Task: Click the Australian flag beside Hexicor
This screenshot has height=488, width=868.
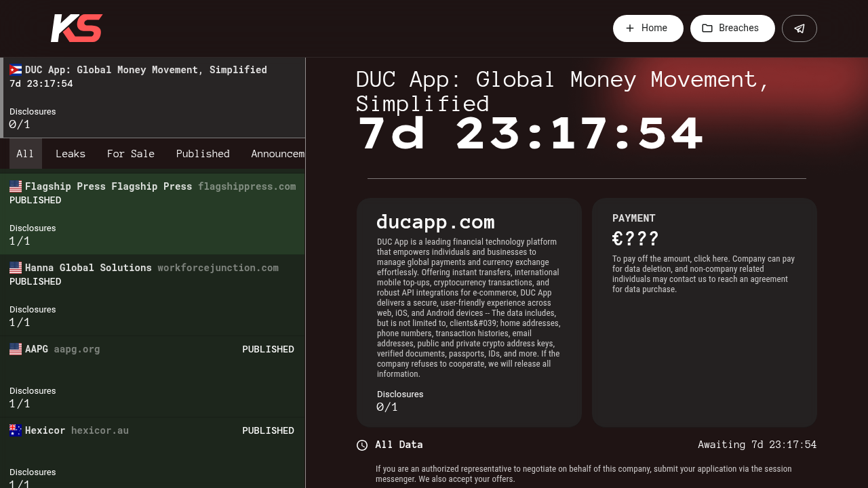Action: tap(16, 430)
